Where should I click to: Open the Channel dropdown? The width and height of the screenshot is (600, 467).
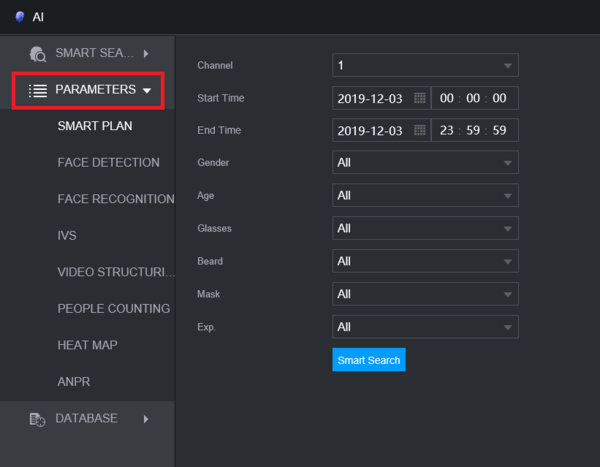pyautogui.click(x=425, y=65)
